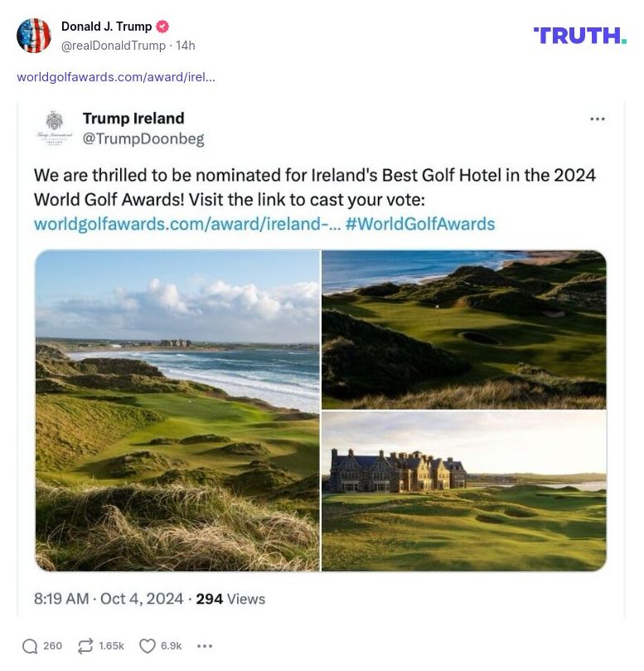Click the red verified badge
644x671 pixels.
click(162, 27)
